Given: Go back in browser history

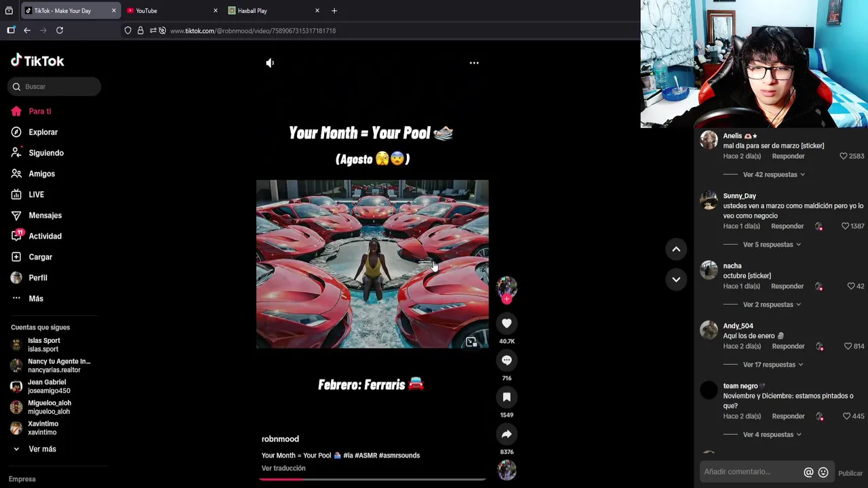Looking at the screenshot, I should click(x=27, y=30).
